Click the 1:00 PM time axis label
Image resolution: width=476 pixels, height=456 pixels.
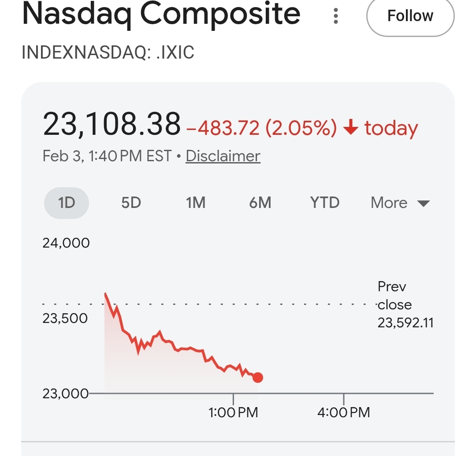coord(233,412)
